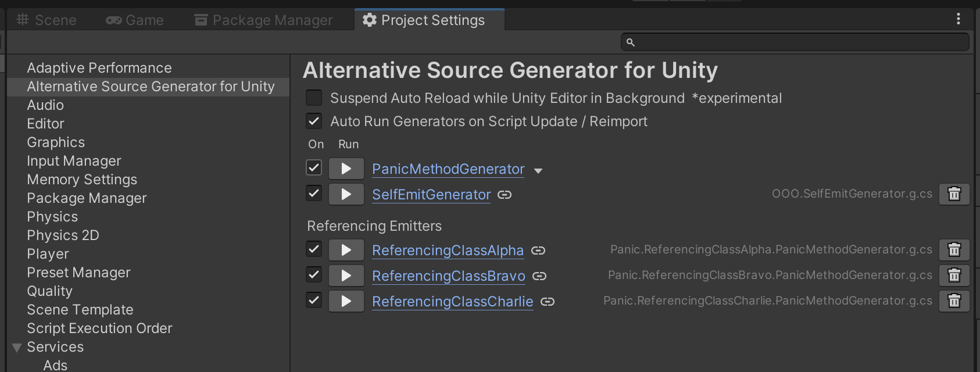Delete the OOO.SelfEmitGenerator.g.cs output file
Viewport: 980px width, 372px height.
954,194
